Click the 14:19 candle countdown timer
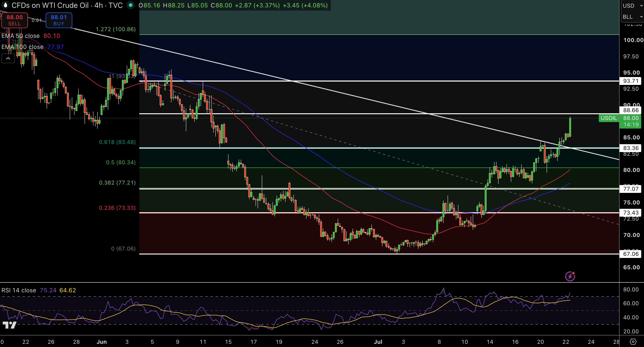644x347 pixels. [631, 124]
